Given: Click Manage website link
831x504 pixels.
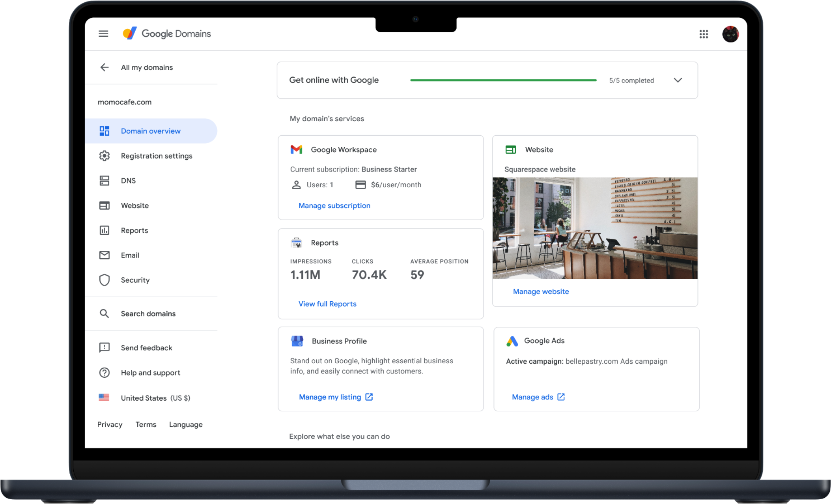Looking at the screenshot, I should [541, 291].
